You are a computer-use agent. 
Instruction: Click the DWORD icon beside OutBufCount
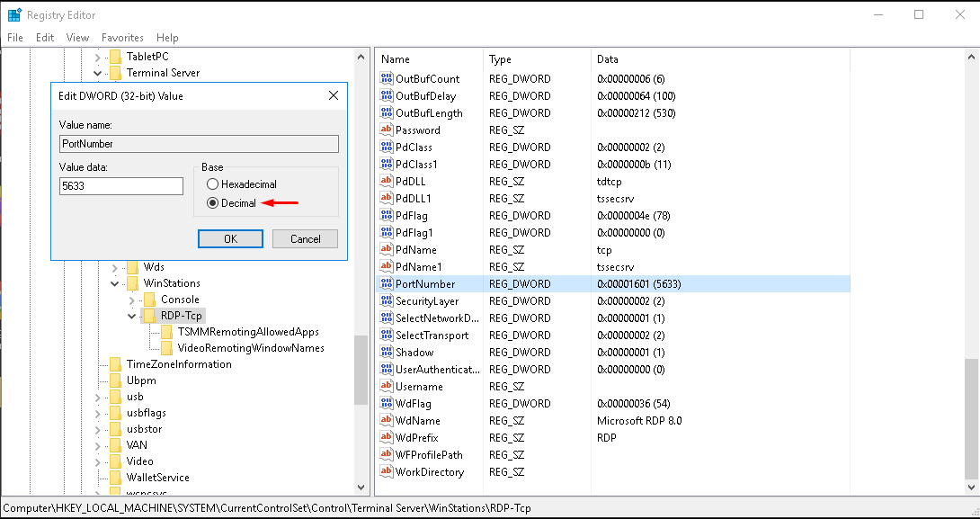(387, 79)
